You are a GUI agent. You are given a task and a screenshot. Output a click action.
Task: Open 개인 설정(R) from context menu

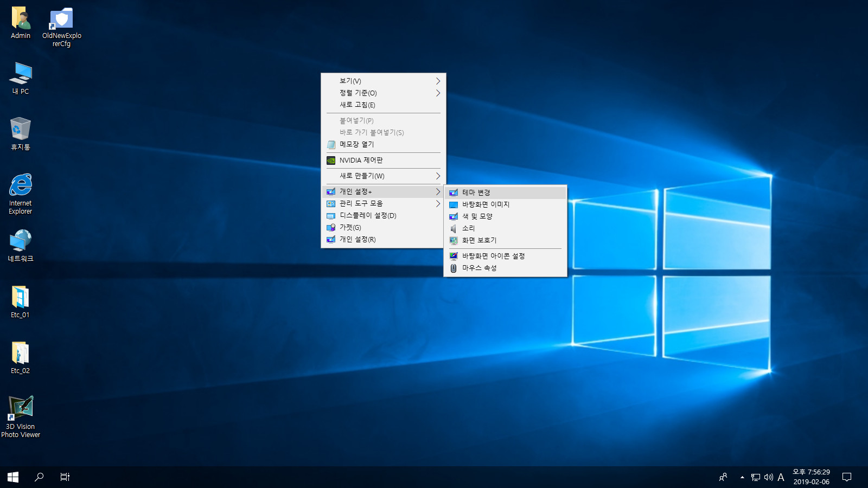pos(384,239)
